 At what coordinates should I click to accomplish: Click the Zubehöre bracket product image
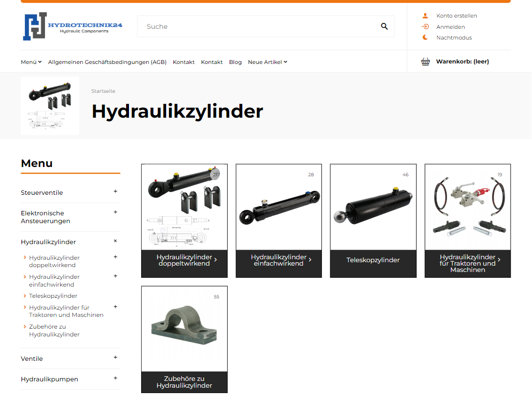(184, 329)
